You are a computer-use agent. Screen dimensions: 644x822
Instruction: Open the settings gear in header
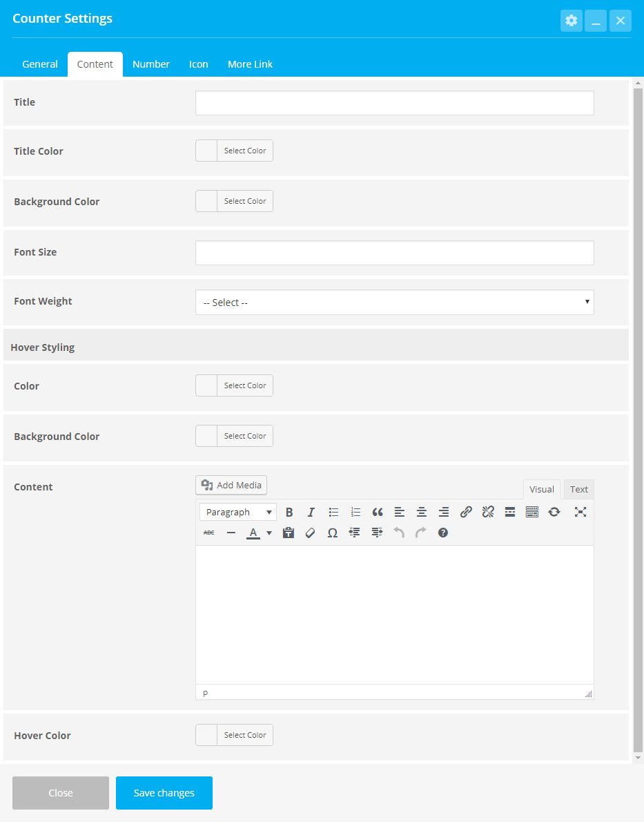click(571, 21)
